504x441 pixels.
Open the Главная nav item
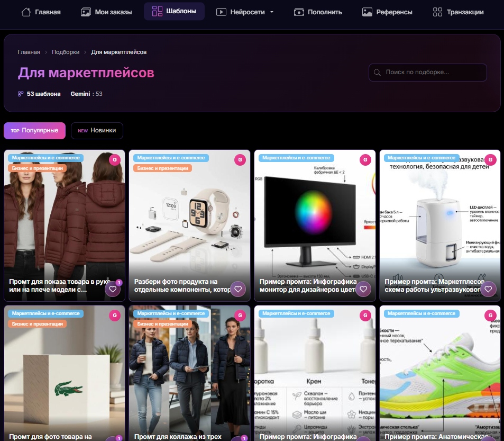tap(41, 12)
